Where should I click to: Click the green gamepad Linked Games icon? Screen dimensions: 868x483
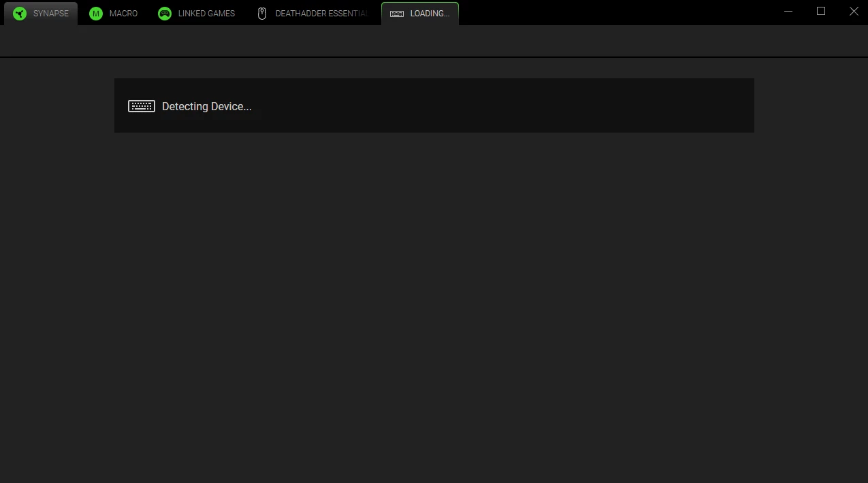tap(165, 14)
